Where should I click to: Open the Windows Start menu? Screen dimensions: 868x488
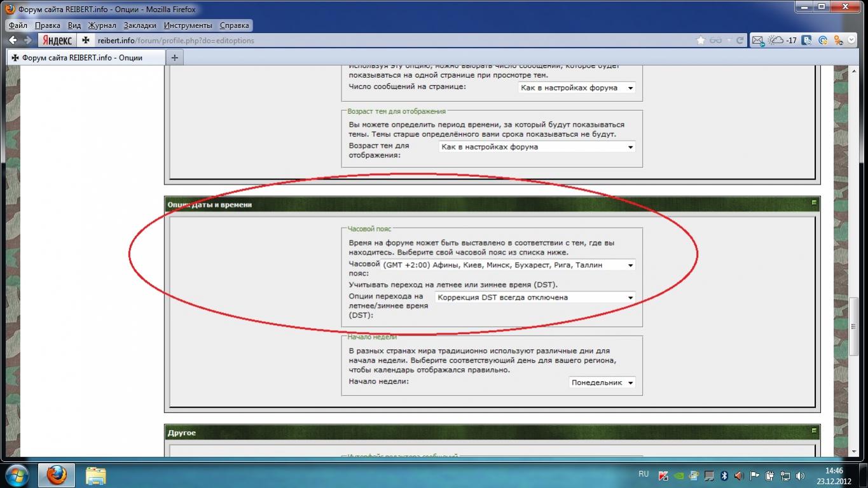(16, 475)
